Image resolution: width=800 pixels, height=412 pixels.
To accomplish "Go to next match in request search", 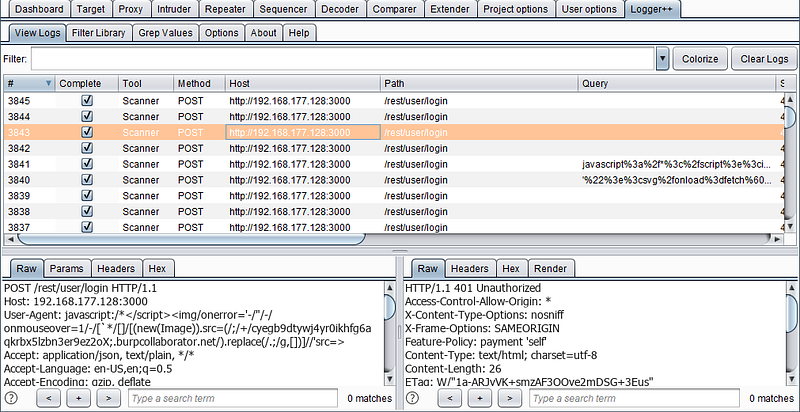I will click(x=108, y=398).
